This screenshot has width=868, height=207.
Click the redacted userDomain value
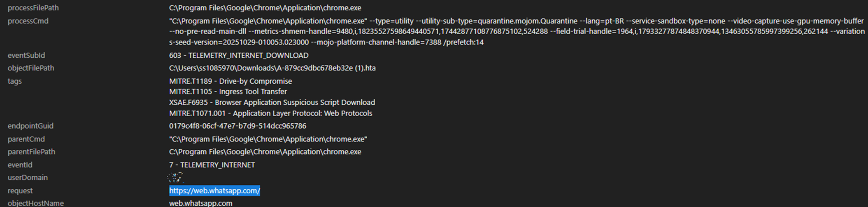tap(175, 178)
